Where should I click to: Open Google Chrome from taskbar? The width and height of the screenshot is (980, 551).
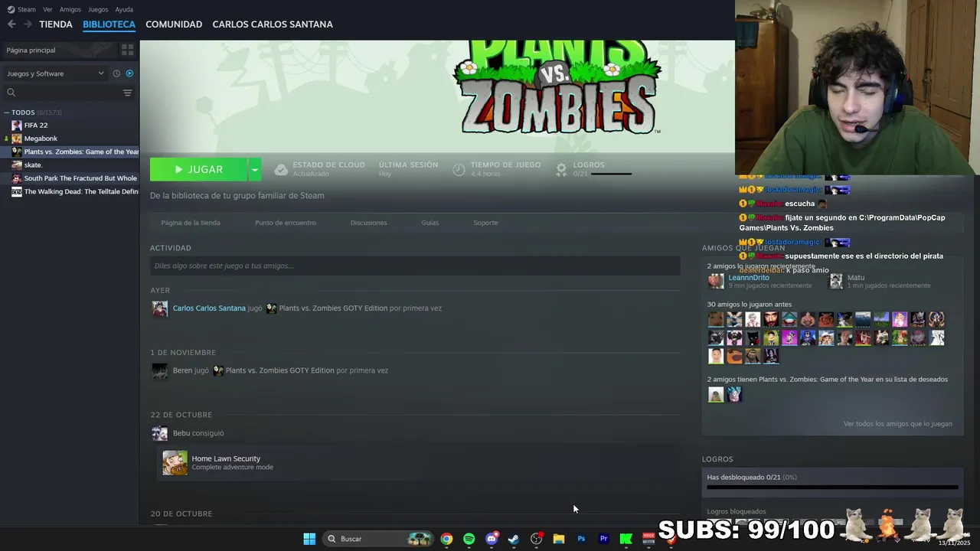446,539
